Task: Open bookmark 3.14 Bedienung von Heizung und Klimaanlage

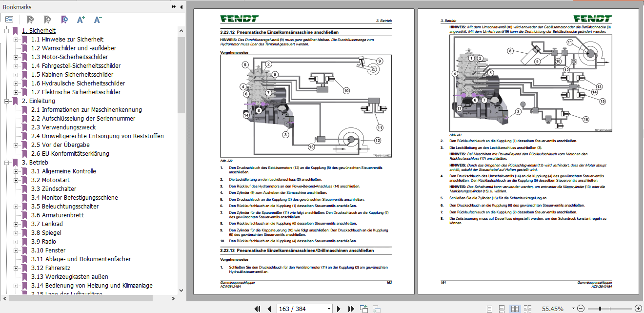Action: coord(92,286)
